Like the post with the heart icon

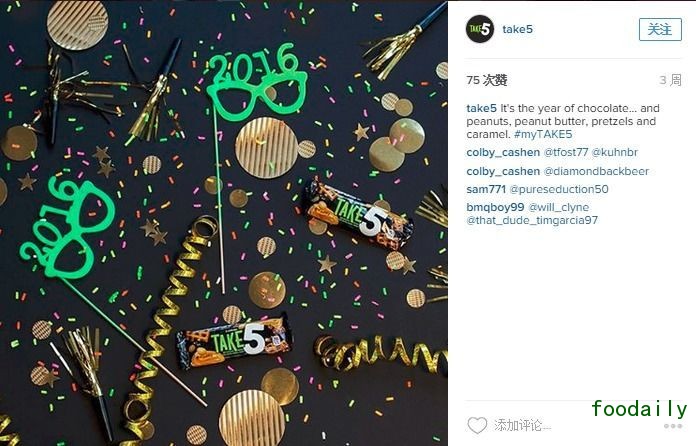(477, 425)
